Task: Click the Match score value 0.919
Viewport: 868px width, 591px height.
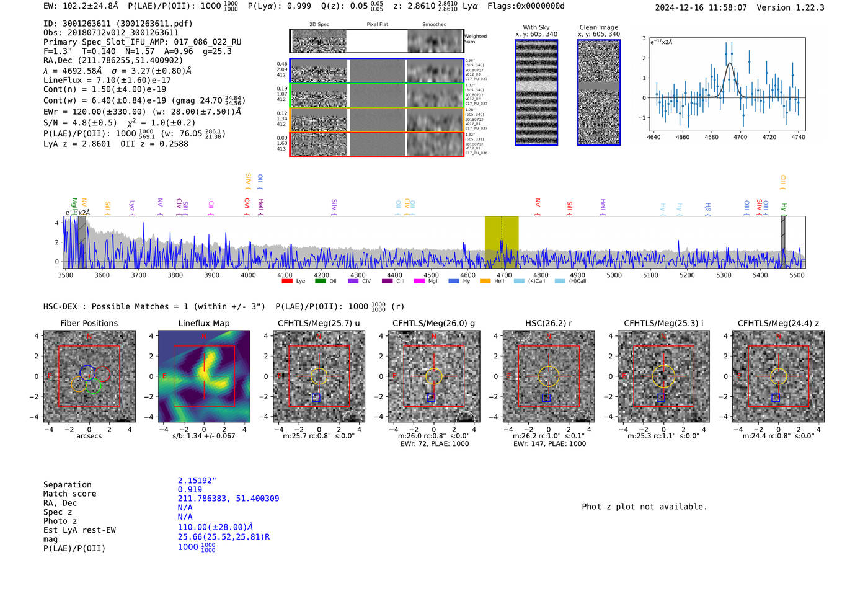Action: [x=190, y=490]
